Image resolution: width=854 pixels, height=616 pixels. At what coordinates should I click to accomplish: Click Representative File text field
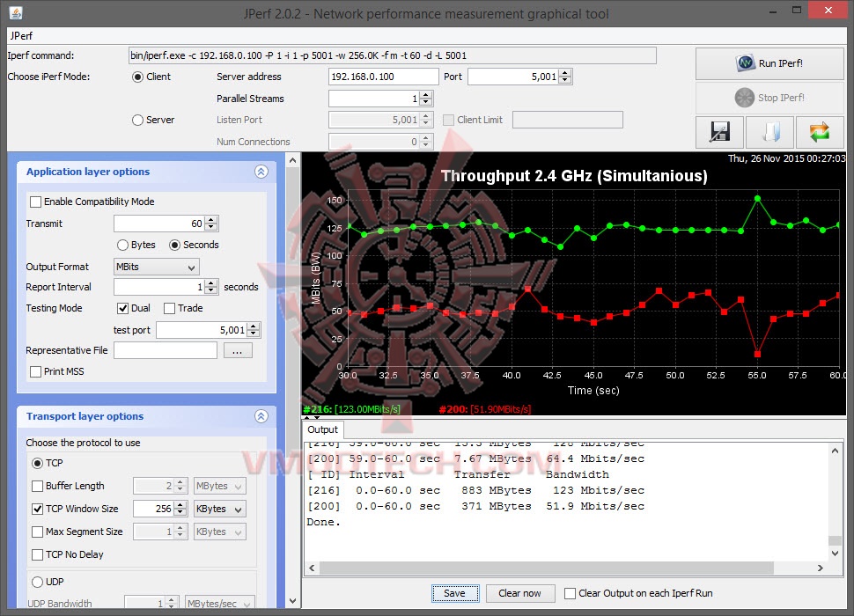click(166, 350)
